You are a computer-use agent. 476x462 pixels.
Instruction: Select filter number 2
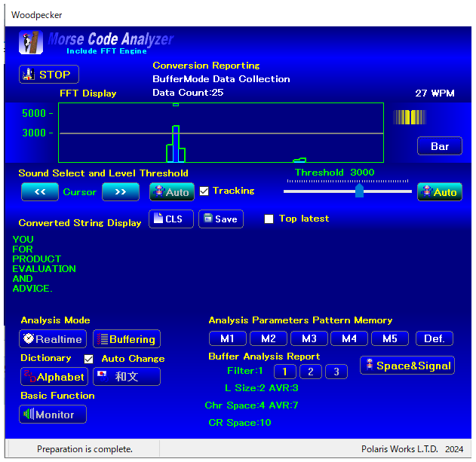[x=311, y=372]
